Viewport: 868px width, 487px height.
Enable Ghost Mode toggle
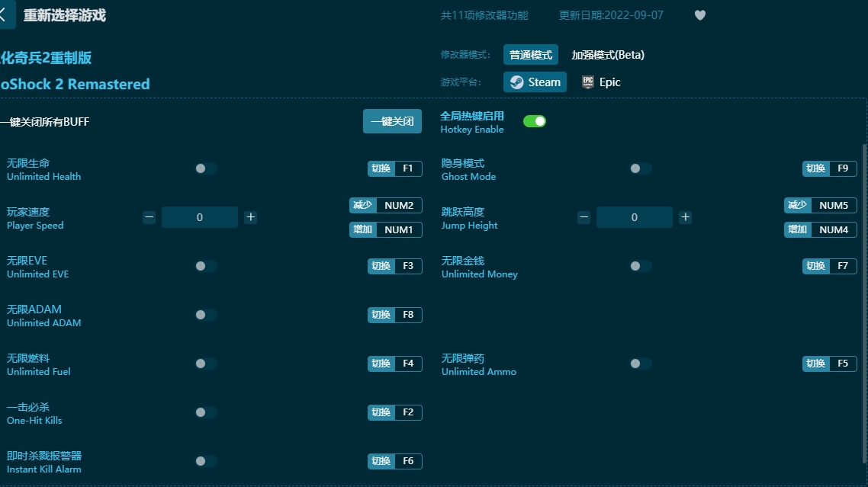tap(640, 168)
